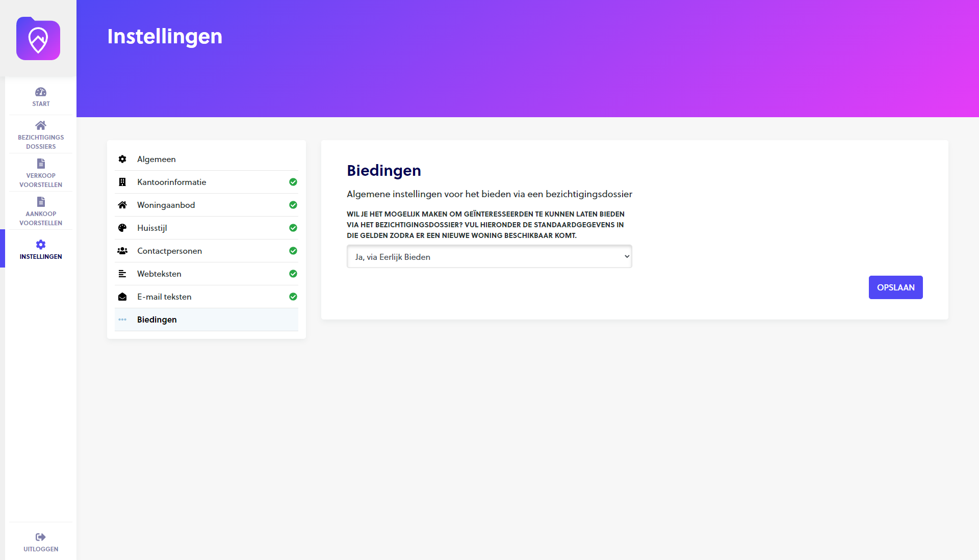The width and height of the screenshot is (979, 560).
Task: Click the Uitloggen sign-out arrow icon
Action: tap(41, 537)
